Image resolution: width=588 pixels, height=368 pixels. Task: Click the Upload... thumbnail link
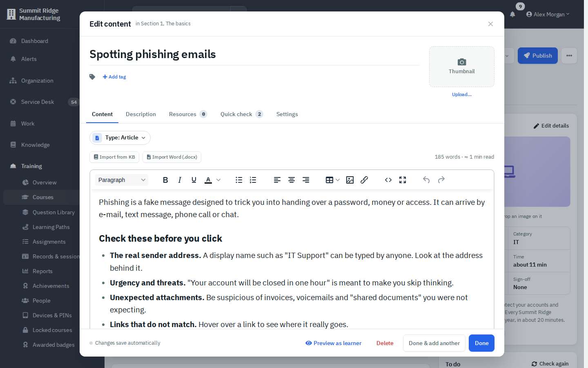[x=462, y=94]
